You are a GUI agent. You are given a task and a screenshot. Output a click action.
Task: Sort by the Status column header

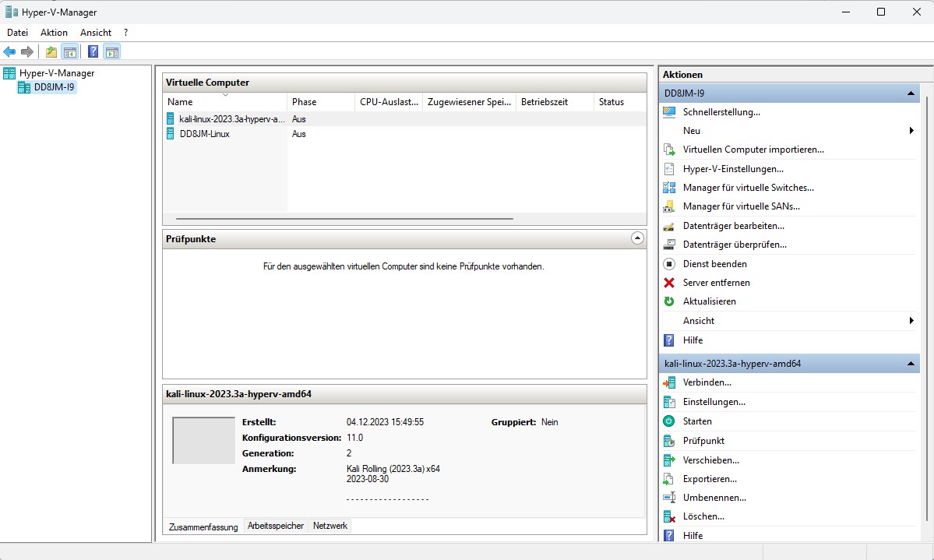click(620, 102)
